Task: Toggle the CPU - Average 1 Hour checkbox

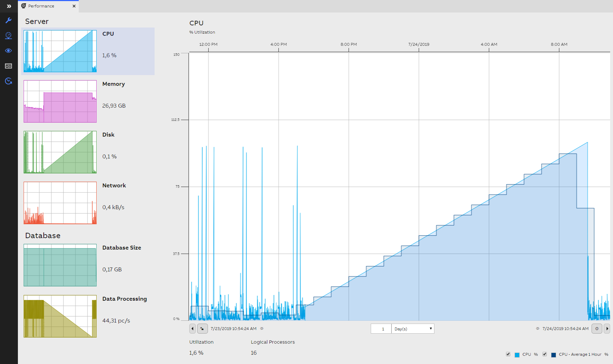Action: (545, 354)
